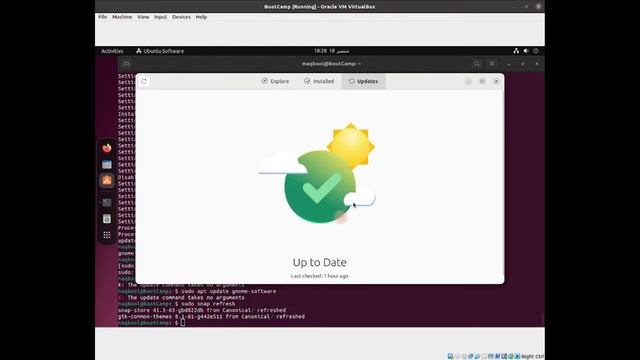Open the Ubuntu Software app menu in top bar

pos(160,51)
